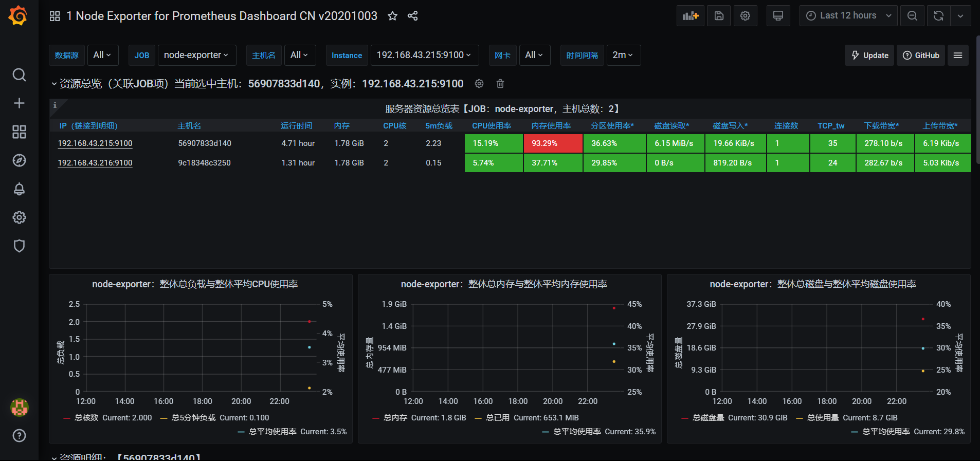The height and width of the screenshot is (461, 980).
Task: Open refresh interval dropdown arrow
Action: pos(960,16)
